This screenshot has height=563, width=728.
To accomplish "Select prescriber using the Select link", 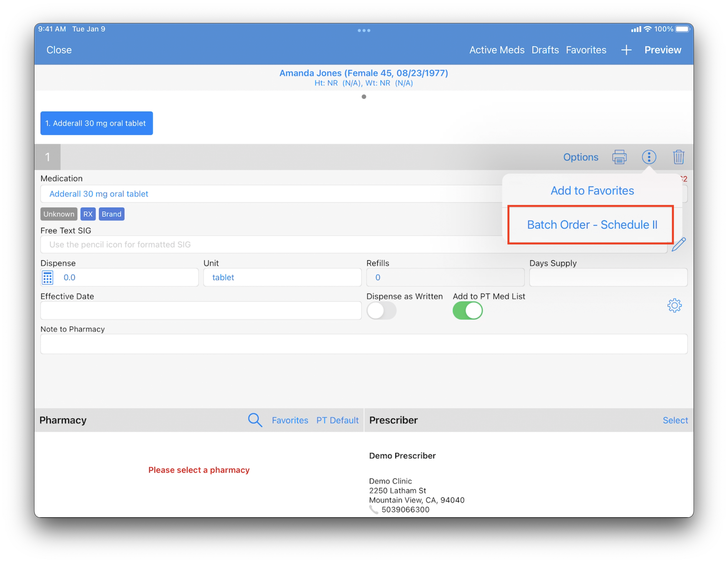I will [x=675, y=420].
